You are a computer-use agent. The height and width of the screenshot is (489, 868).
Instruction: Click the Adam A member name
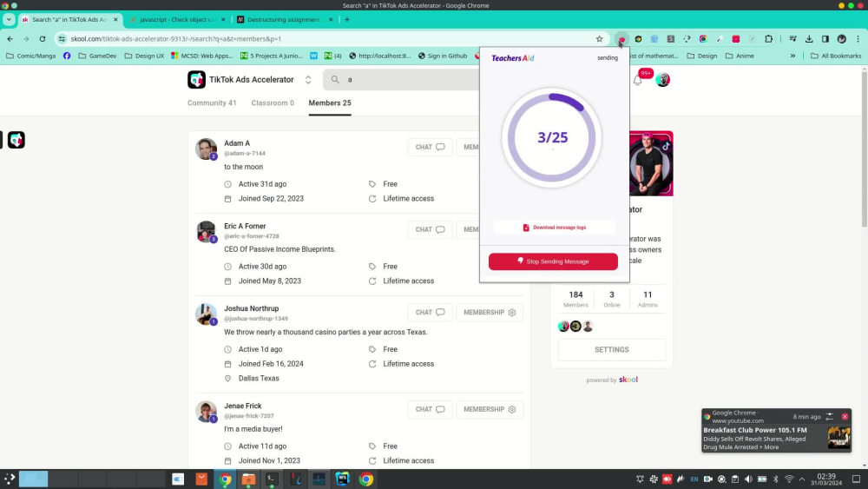[x=237, y=143]
